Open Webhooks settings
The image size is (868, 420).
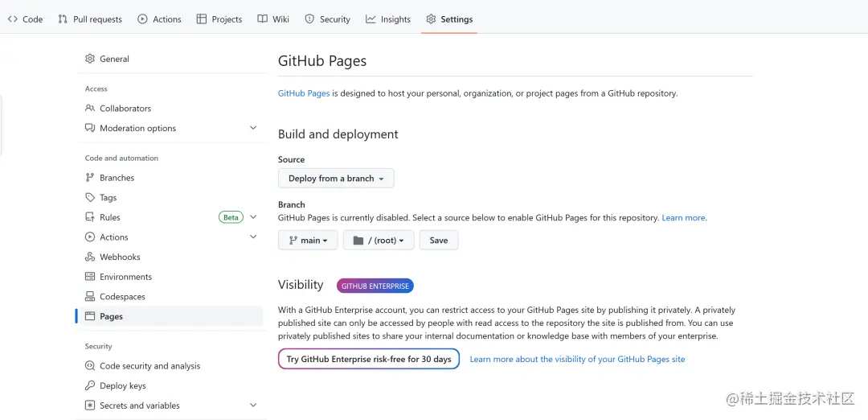(172, 257)
